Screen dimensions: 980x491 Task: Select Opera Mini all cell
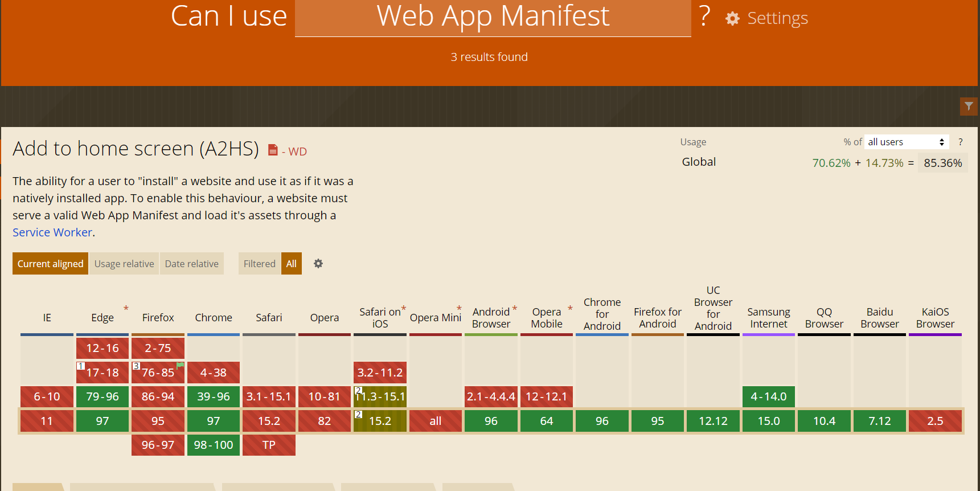click(436, 421)
